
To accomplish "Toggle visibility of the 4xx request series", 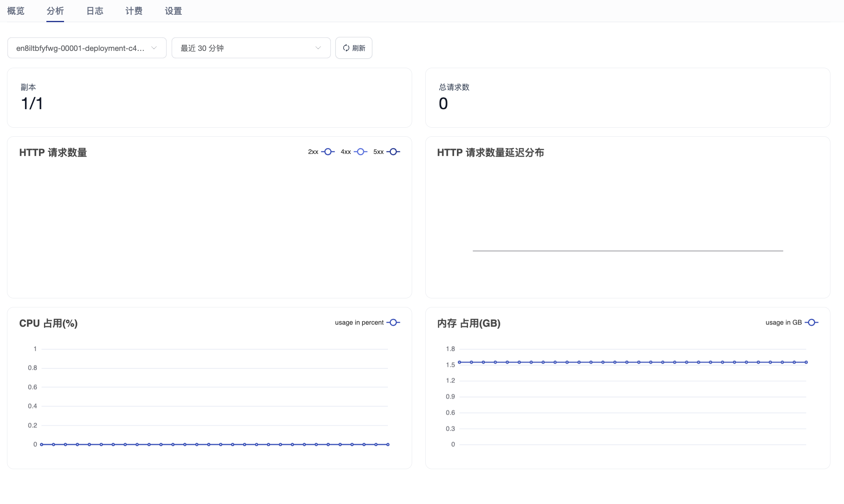I will [x=360, y=152].
